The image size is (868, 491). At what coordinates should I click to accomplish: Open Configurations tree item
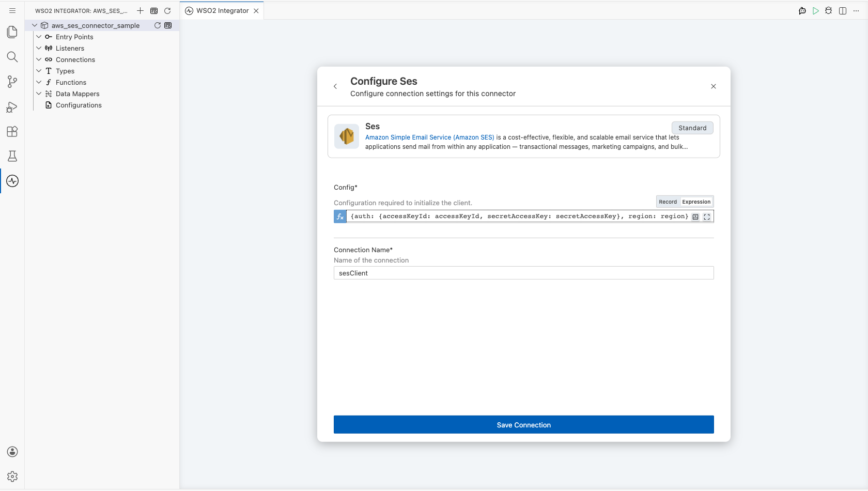click(79, 105)
